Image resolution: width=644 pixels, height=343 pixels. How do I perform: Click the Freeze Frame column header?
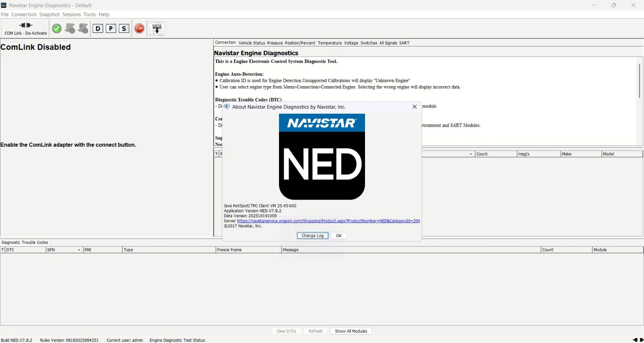pos(249,250)
